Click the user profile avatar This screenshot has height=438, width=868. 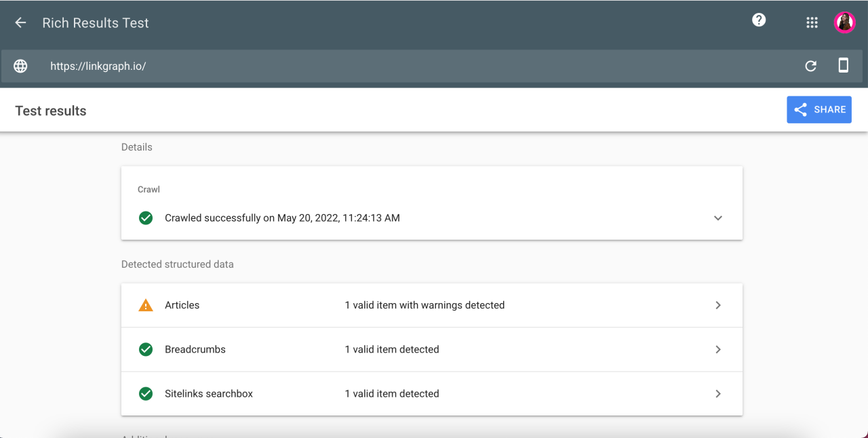(x=844, y=23)
